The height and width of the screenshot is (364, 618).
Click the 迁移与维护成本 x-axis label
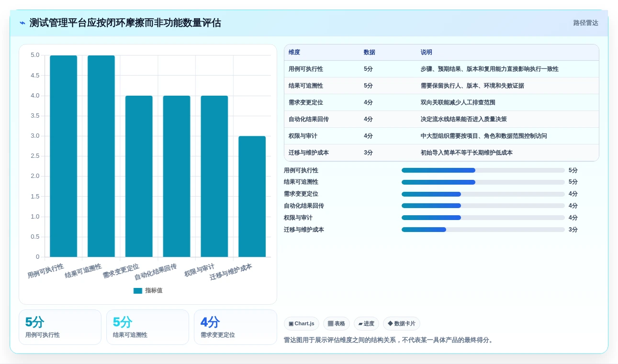tap(231, 271)
